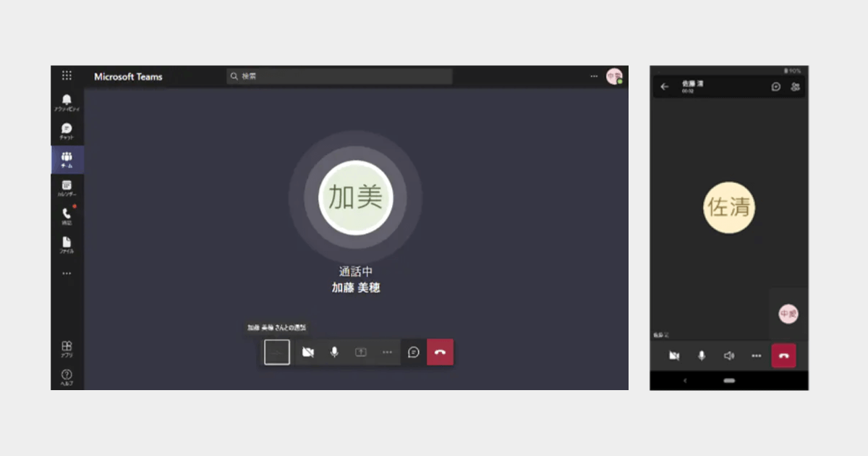868x456 pixels.
Task: Open Help at sidebar bottom
Action: pos(67,377)
